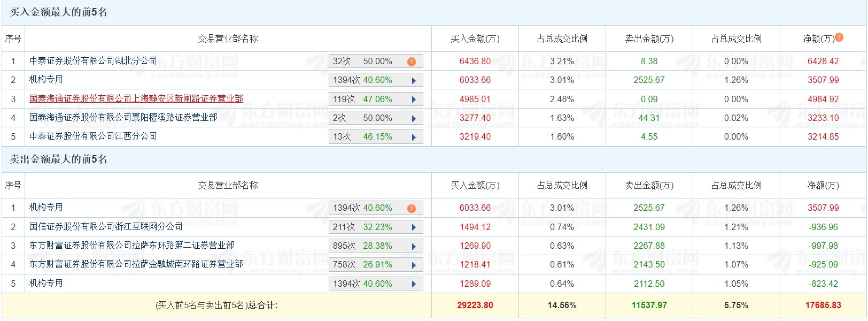This screenshot has width=868, height=321.
Task: Select total ratio 5.75%
Action: [x=737, y=305]
